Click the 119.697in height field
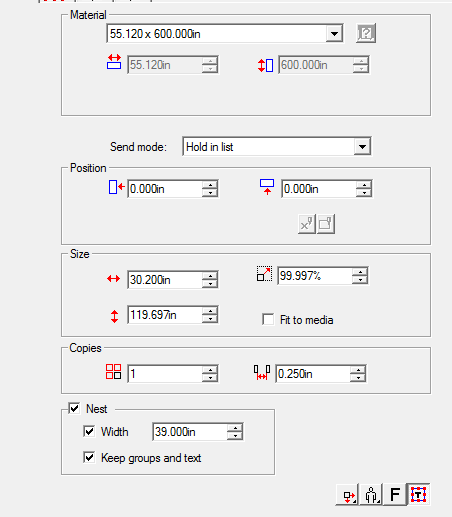The height and width of the screenshot is (517, 452). coord(165,315)
